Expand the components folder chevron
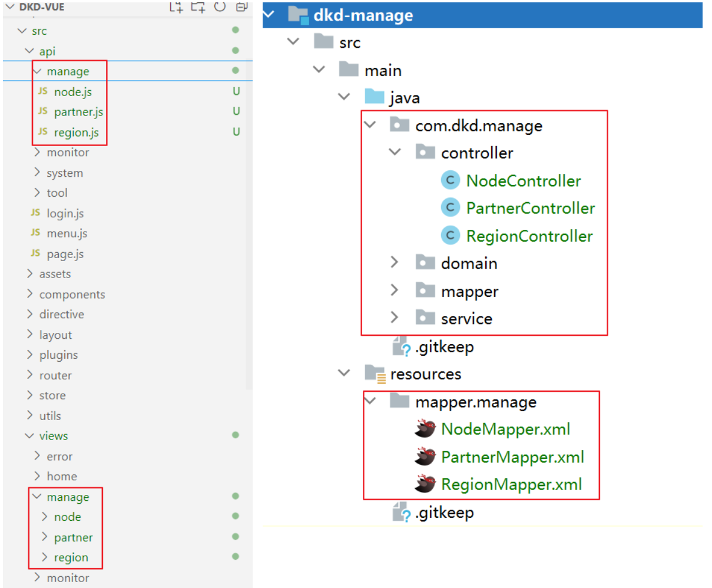The height and width of the screenshot is (588, 712). 29,294
